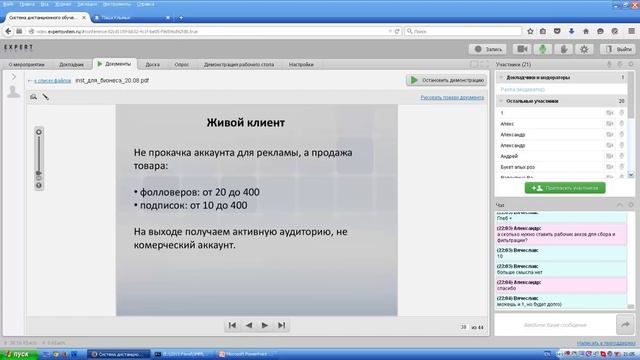Switch to the Опрос tab
640x360 pixels.
coord(182,64)
